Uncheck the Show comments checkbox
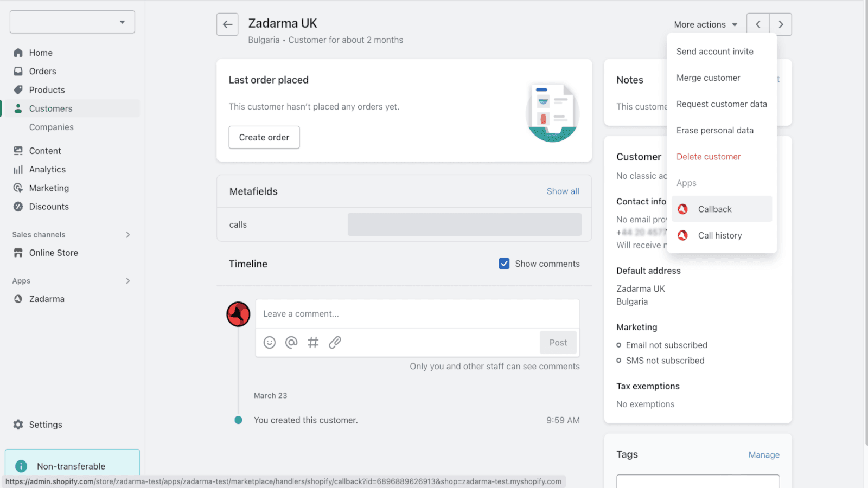 [504, 264]
